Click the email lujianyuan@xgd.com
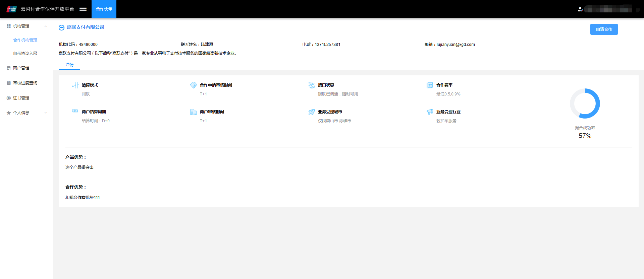 pos(455,45)
